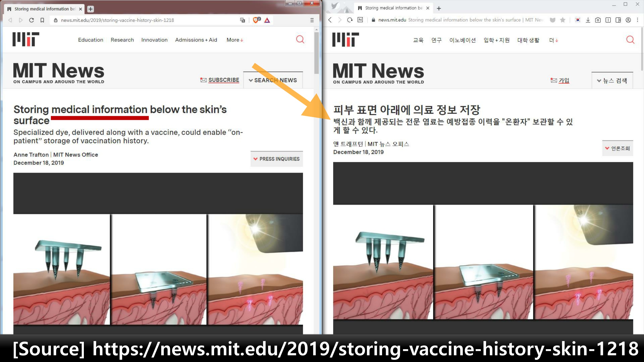Close the Brave tab 'Storing medical information'

80,9
